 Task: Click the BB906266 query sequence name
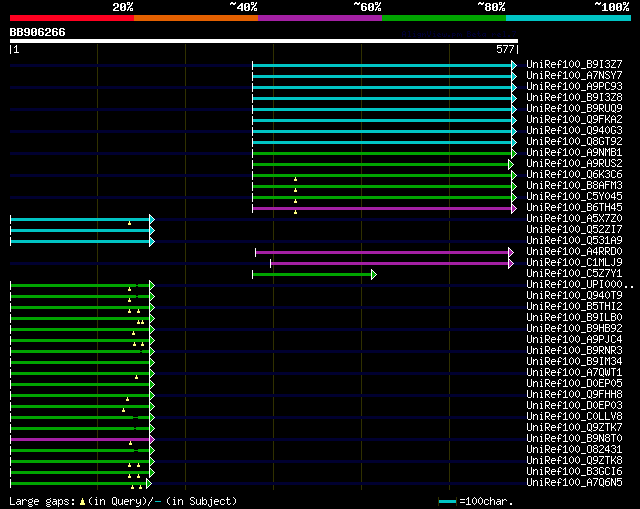point(37,32)
